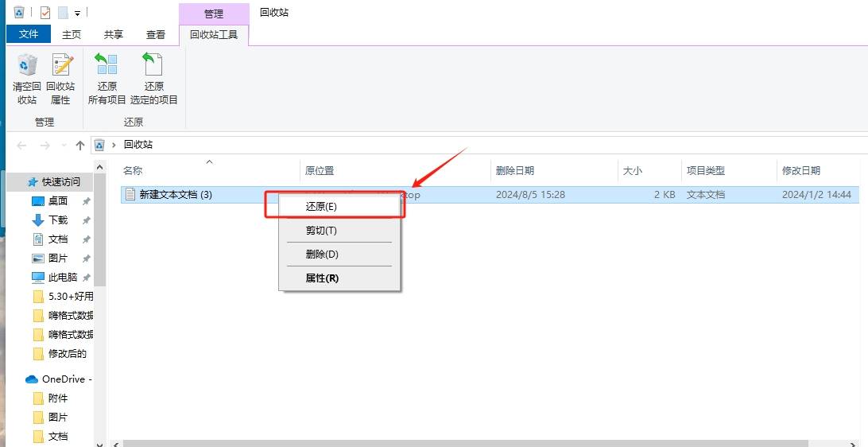Switch to the 查看 ribbon tab
Viewport: 868px width, 447px height.
tap(156, 34)
